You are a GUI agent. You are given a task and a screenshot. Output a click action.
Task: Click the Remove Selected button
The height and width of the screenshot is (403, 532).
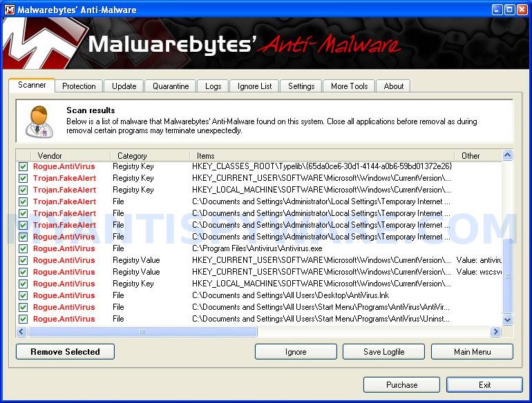[65, 352]
